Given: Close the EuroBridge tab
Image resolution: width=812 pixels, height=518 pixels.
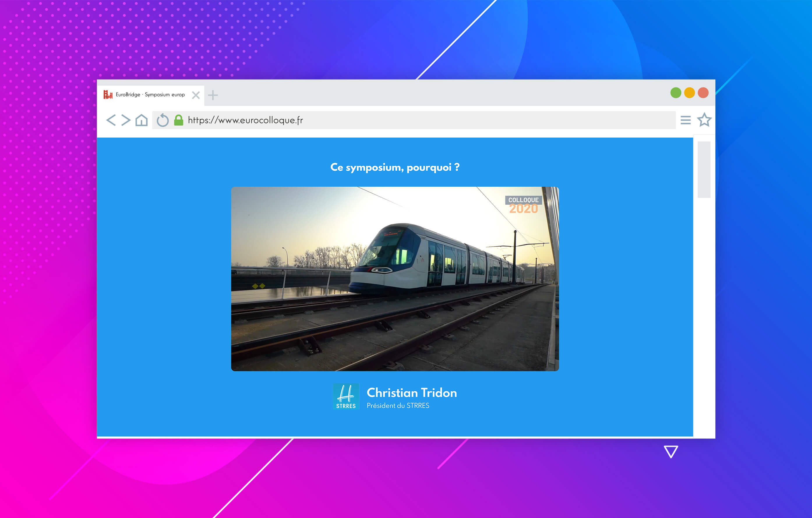Looking at the screenshot, I should [196, 95].
